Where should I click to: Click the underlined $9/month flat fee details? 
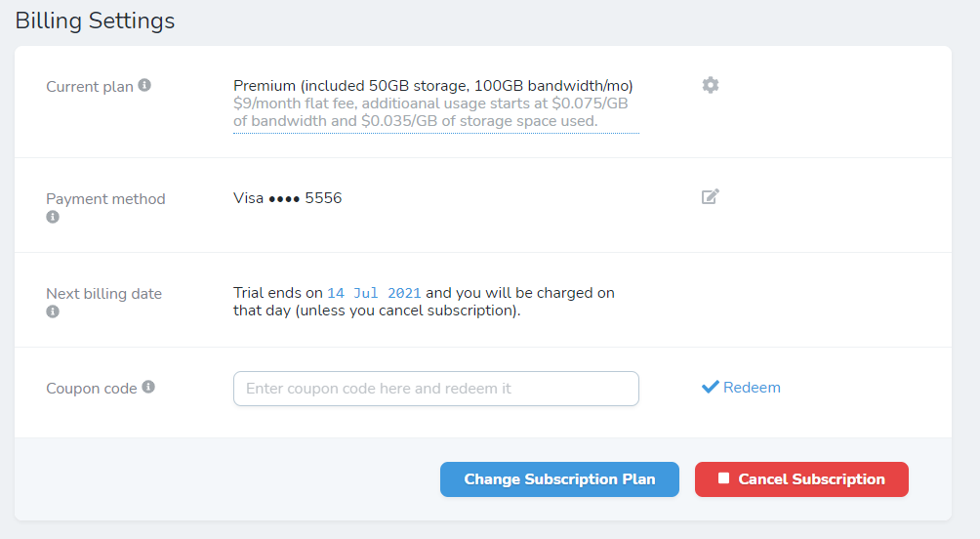(430, 112)
